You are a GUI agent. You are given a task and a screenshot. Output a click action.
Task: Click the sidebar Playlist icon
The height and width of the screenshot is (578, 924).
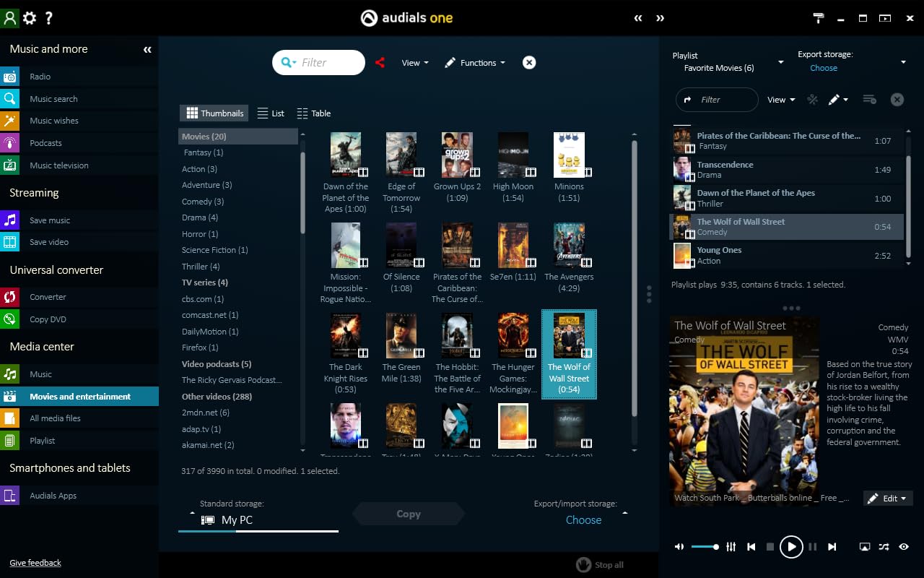click(x=10, y=441)
